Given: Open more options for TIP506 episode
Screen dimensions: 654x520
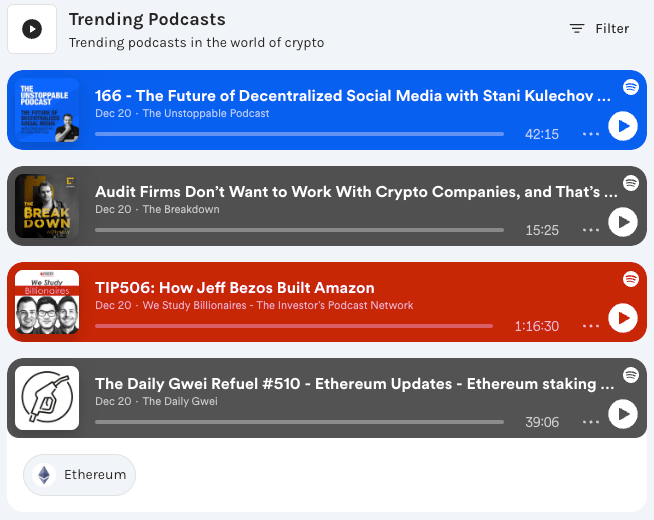Looking at the screenshot, I should [591, 326].
